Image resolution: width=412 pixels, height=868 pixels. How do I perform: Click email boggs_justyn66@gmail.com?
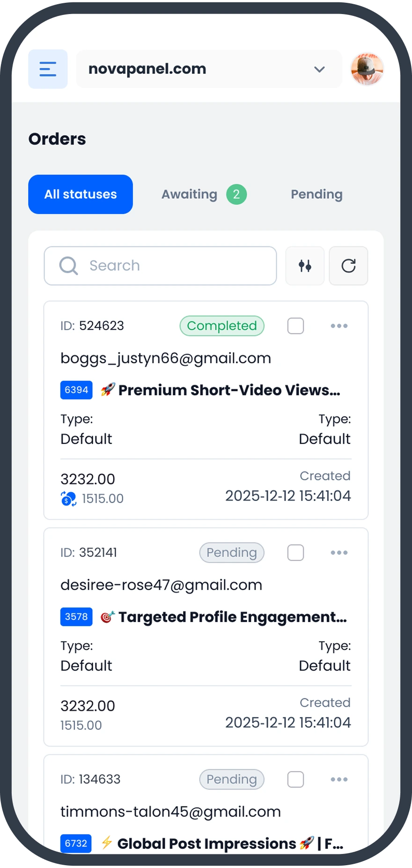click(x=166, y=358)
